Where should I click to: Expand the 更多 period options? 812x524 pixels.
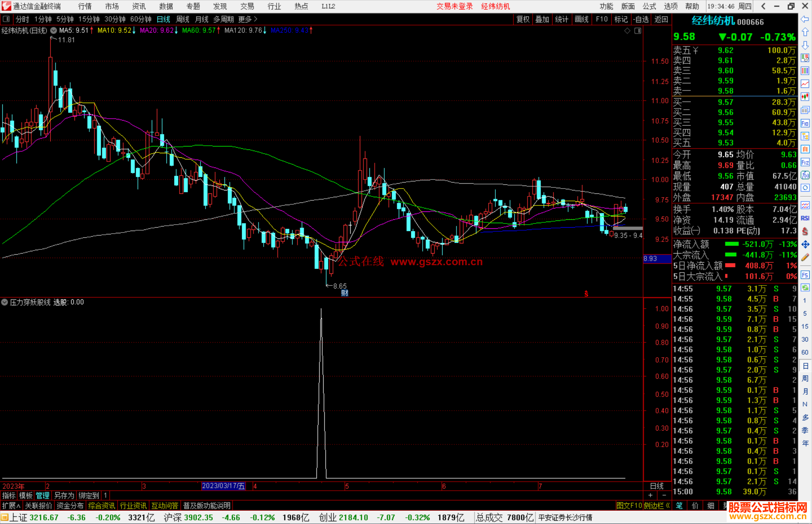coord(248,19)
